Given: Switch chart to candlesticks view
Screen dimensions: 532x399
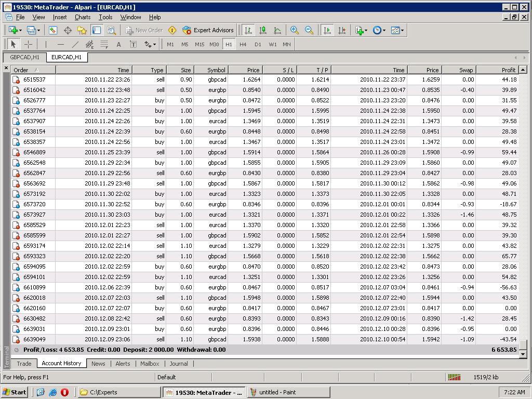Looking at the screenshot, I should pyautogui.click(x=263, y=30).
